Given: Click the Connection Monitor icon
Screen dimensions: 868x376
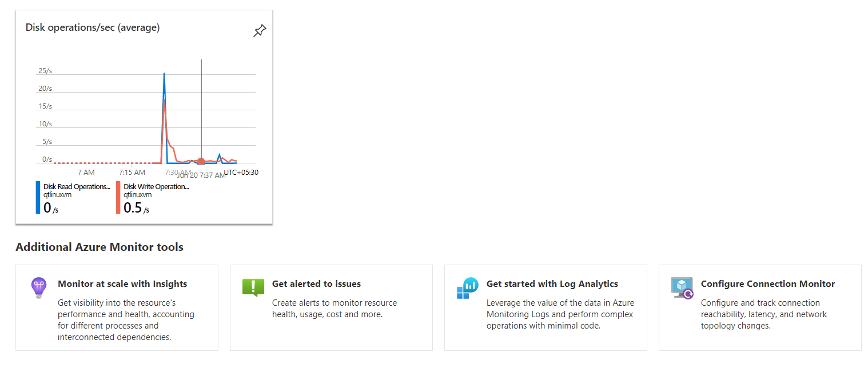Looking at the screenshot, I should coord(682,287).
